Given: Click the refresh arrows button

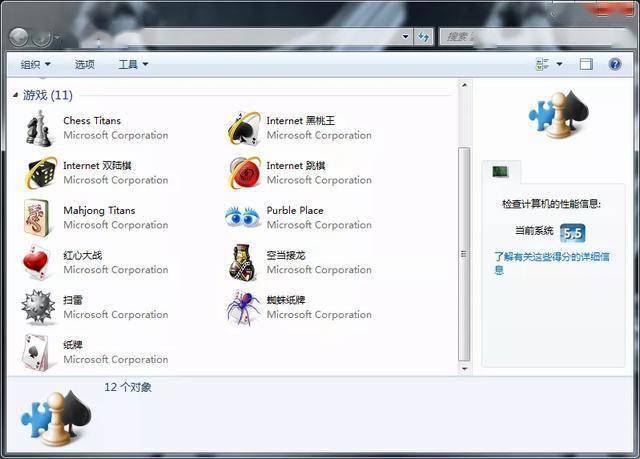Looking at the screenshot, I should [x=423, y=37].
